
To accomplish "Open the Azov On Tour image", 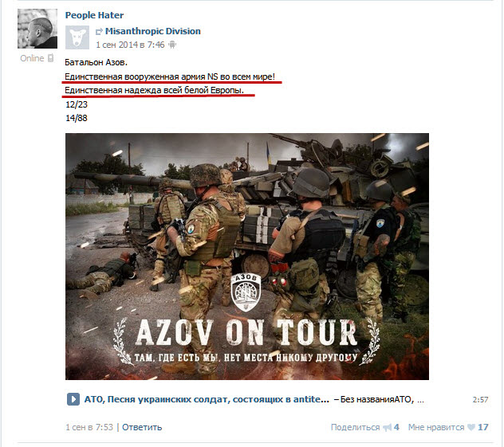I will tap(247, 257).
